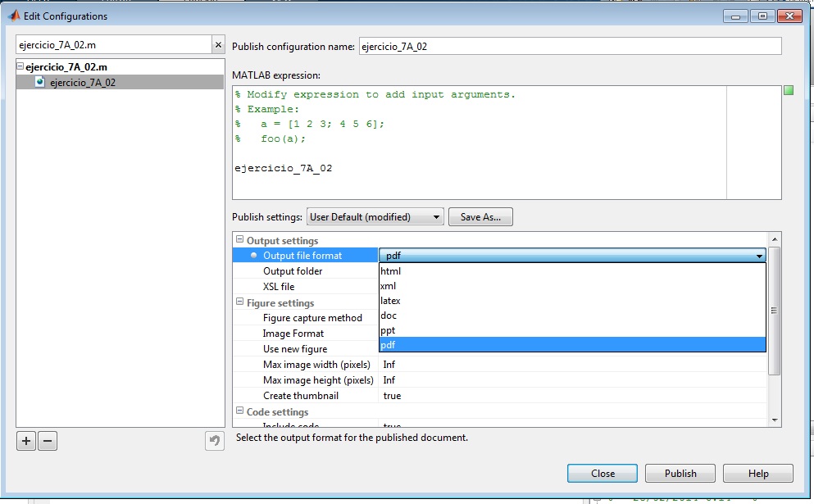
Task: Choose pdf in the format list
Action: pos(573,345)
